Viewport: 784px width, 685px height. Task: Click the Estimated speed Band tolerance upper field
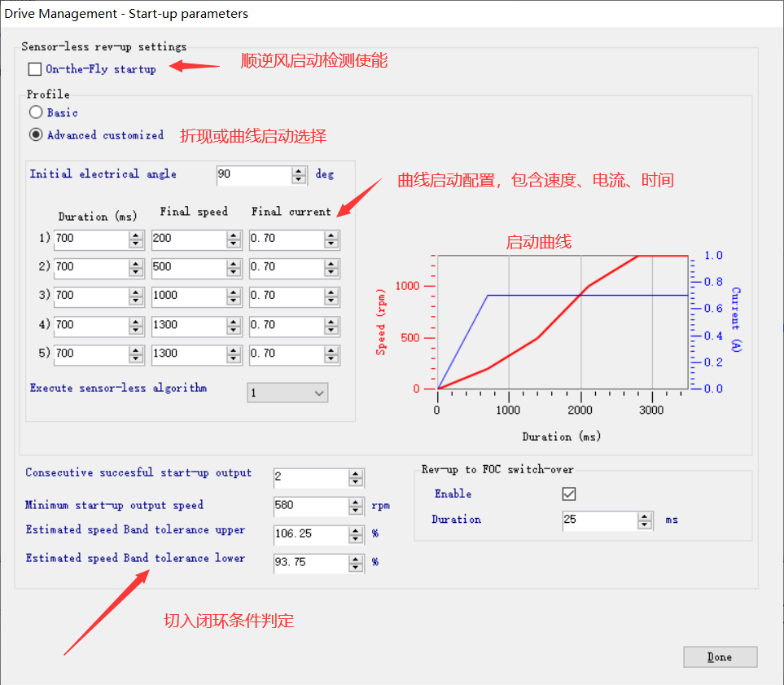[x=311, y=534]
